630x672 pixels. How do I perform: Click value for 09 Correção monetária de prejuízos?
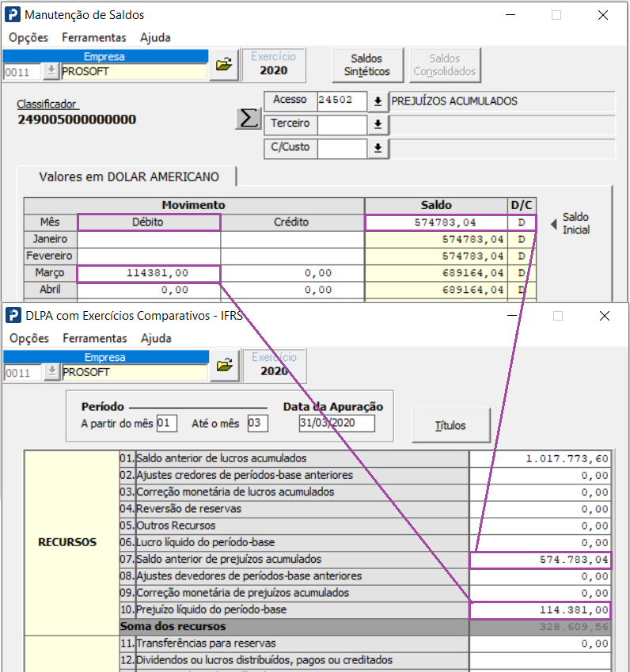point(540,593)
